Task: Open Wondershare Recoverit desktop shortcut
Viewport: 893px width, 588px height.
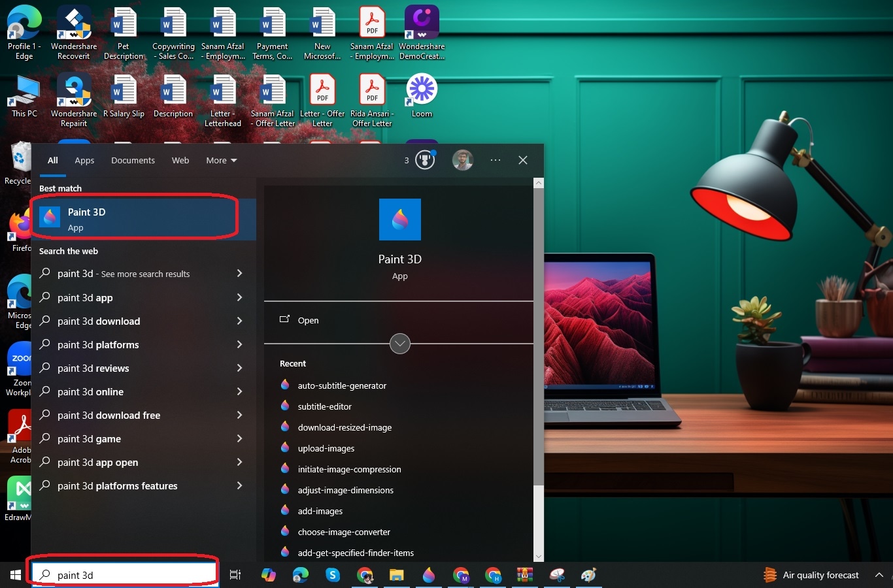Action: tap(74, 33)
